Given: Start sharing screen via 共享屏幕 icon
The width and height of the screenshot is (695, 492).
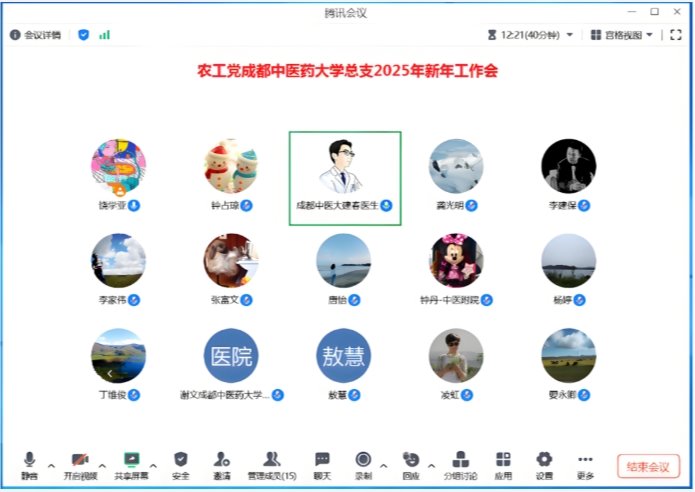Looking at the screenshot, I should (x=130, y=461).
